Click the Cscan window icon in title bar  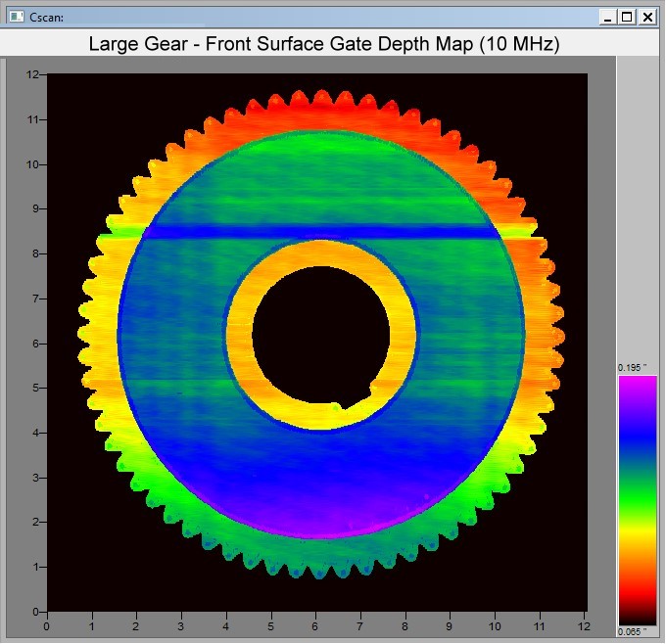[16, 17]
